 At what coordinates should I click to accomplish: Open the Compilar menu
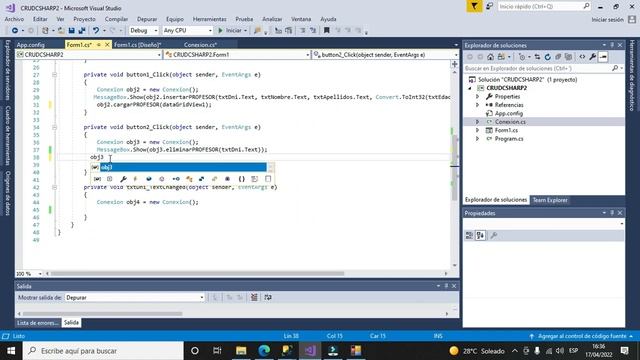coord(116,19)
